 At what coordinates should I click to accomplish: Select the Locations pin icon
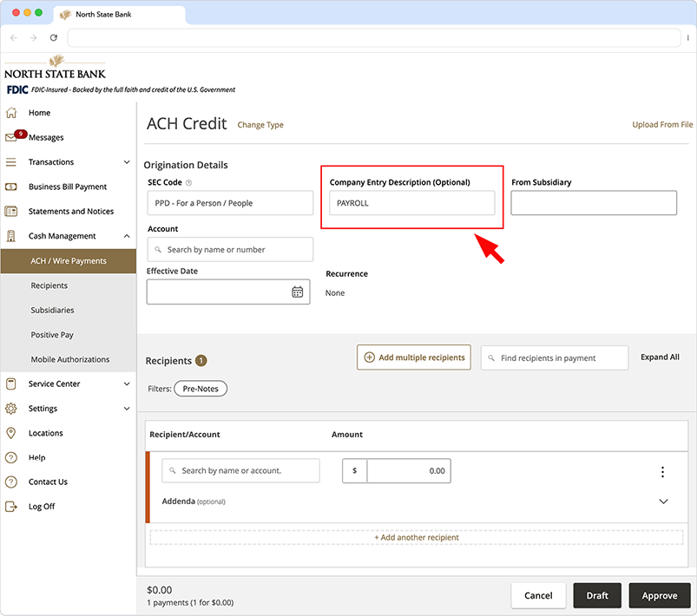[12, 433]
